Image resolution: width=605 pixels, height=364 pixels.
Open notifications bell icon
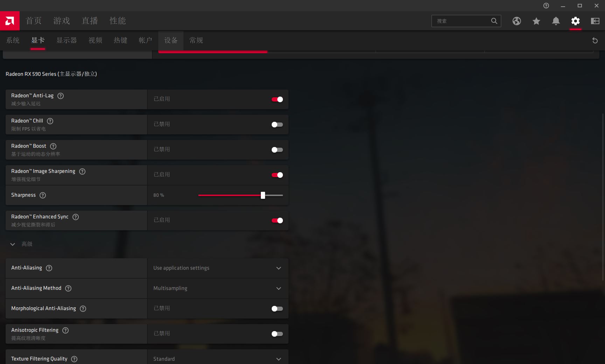pyautogui.click(x=556, y=21)
